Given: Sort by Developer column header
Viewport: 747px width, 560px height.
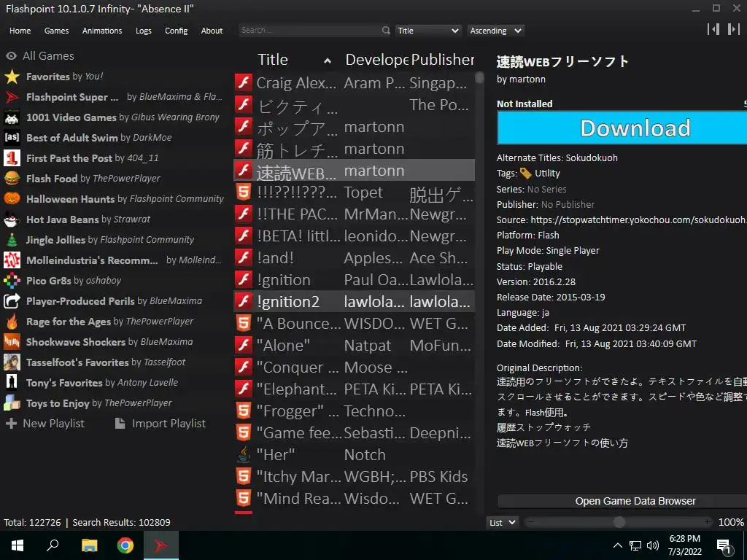Looking at the screenshot, I should tap(376, 60).
